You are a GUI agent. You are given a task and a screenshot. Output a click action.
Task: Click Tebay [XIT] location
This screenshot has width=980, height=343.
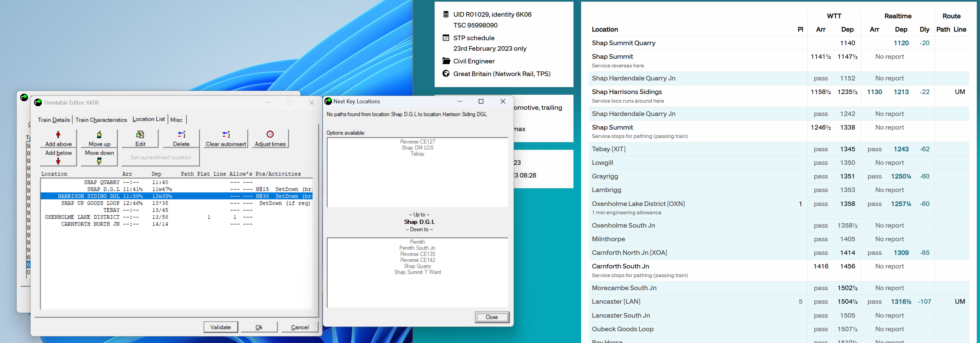tap(608, 149)
